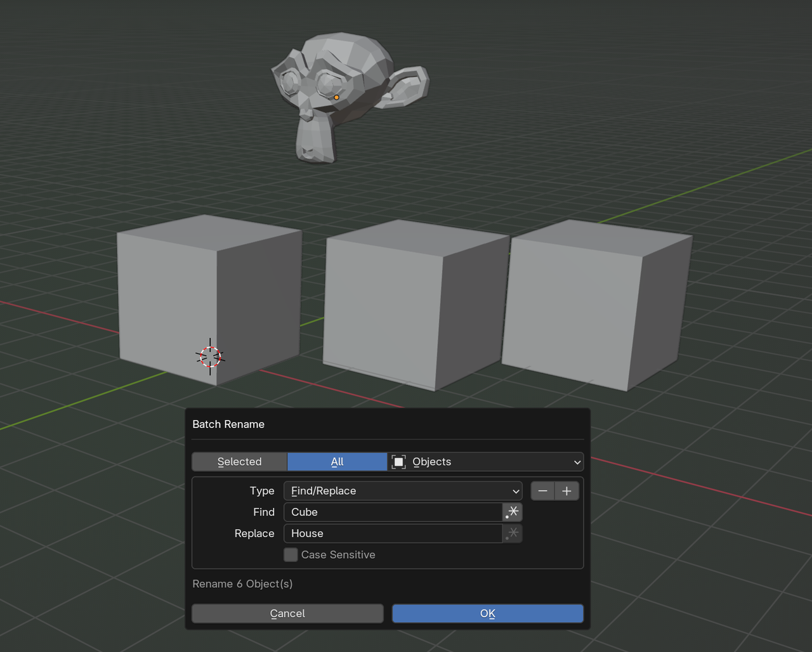Open the Objects data type dropdown
This screenshot has width=812, height=652.
pyautogui.click(x=485, y=462)
